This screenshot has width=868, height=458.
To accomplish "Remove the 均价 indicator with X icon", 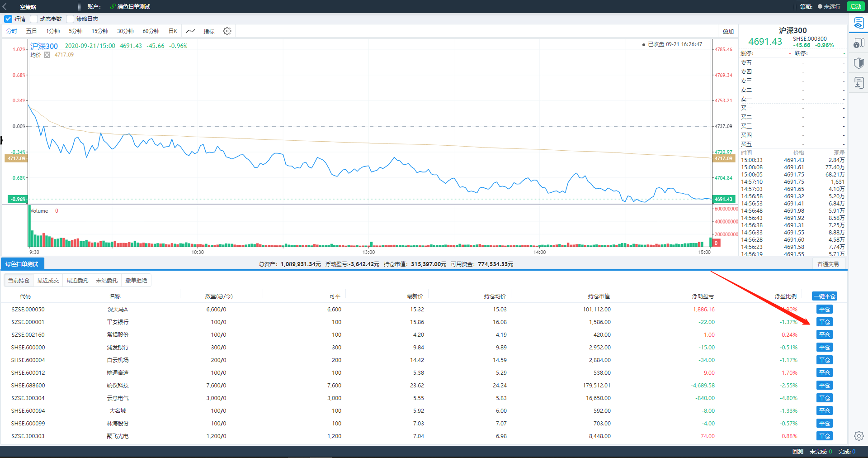I will pyautogui.click(x=47, y=55).
